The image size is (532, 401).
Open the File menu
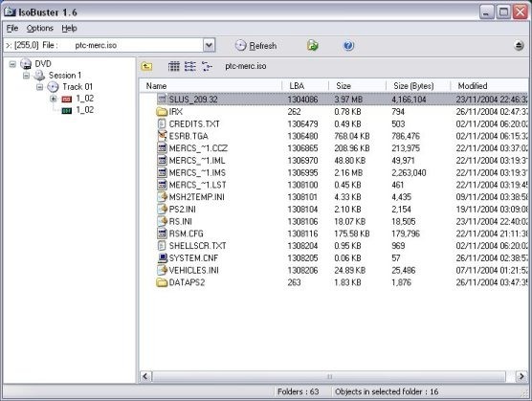pos(12,28)
